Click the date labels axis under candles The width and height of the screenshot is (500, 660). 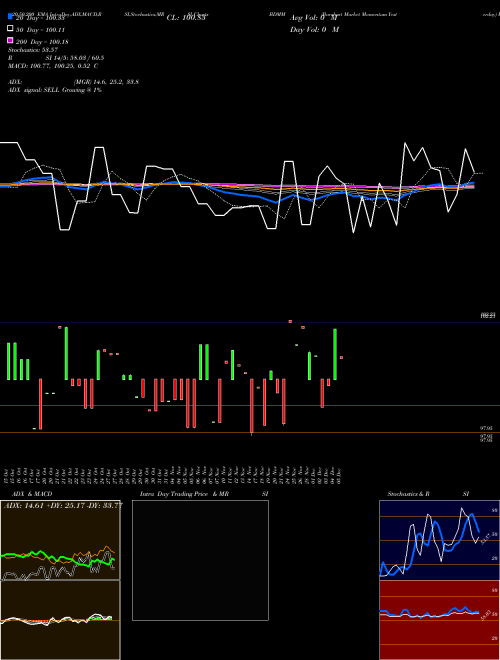click(x=173, y=474)
